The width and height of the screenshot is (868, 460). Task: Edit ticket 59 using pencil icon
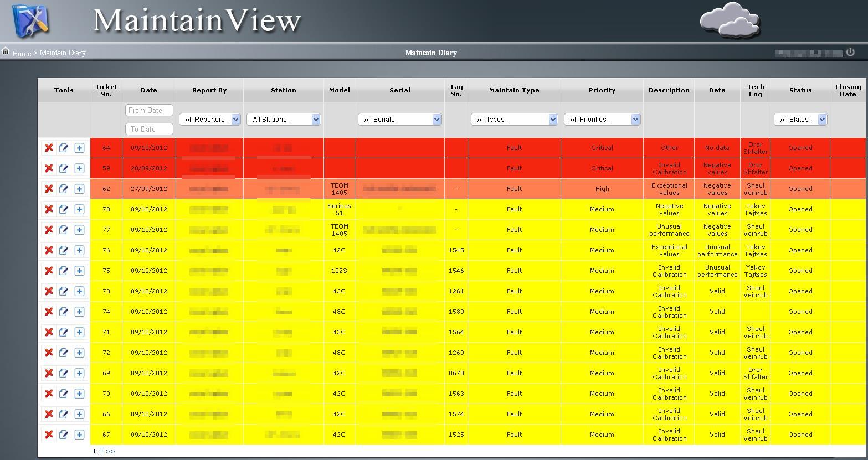[x=64, y=168]
